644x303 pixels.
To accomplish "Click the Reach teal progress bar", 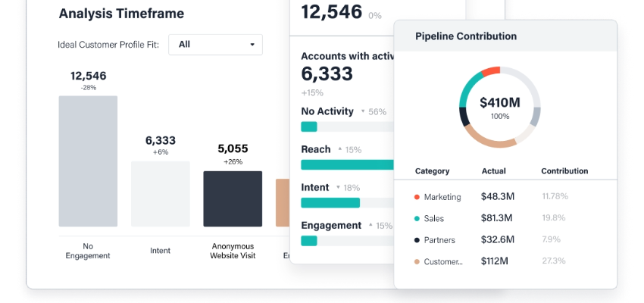I will pyautogui.click(x=347, y=164).
